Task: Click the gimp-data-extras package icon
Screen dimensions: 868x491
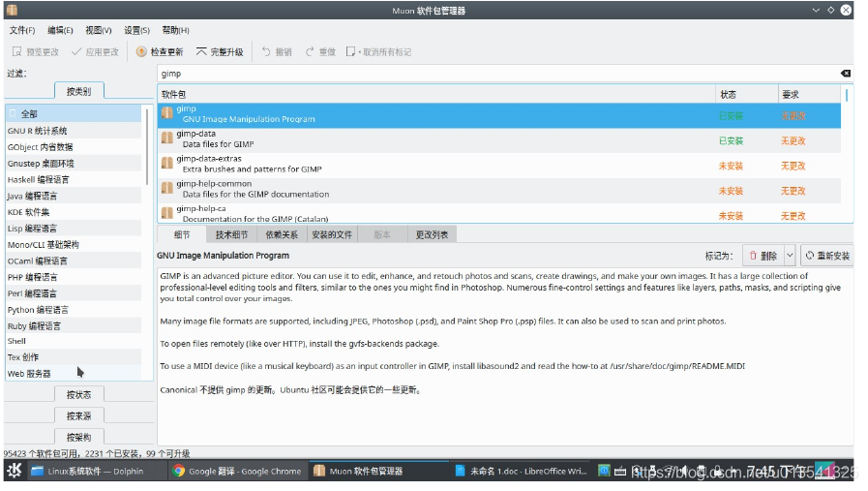Action: tap(167, 163)
